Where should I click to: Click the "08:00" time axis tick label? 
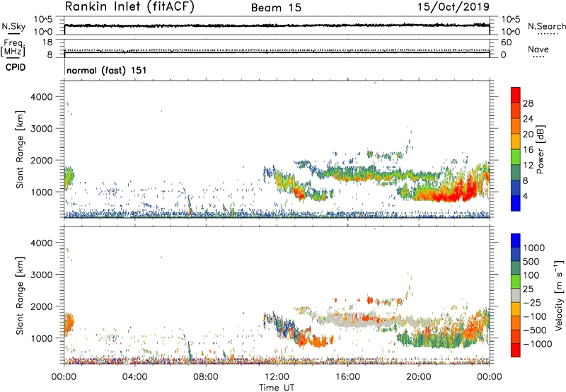(206, 377)
